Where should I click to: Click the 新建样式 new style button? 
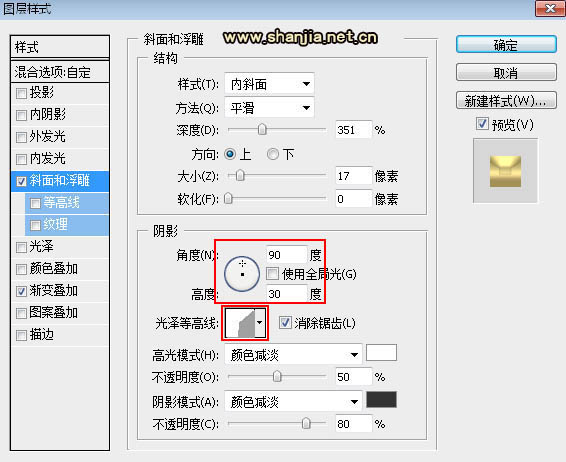[506, 101]
